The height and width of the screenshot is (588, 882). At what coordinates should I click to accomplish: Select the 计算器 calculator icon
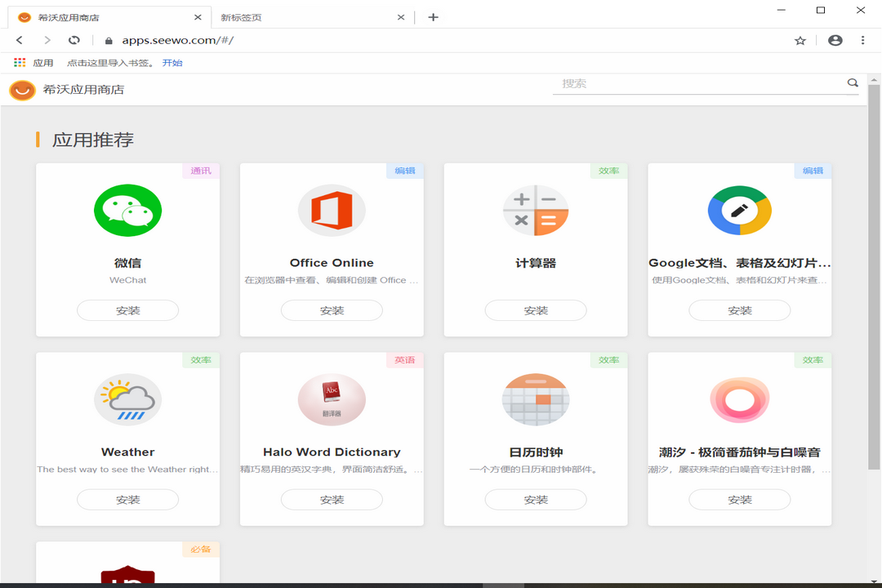pos(535,210)
